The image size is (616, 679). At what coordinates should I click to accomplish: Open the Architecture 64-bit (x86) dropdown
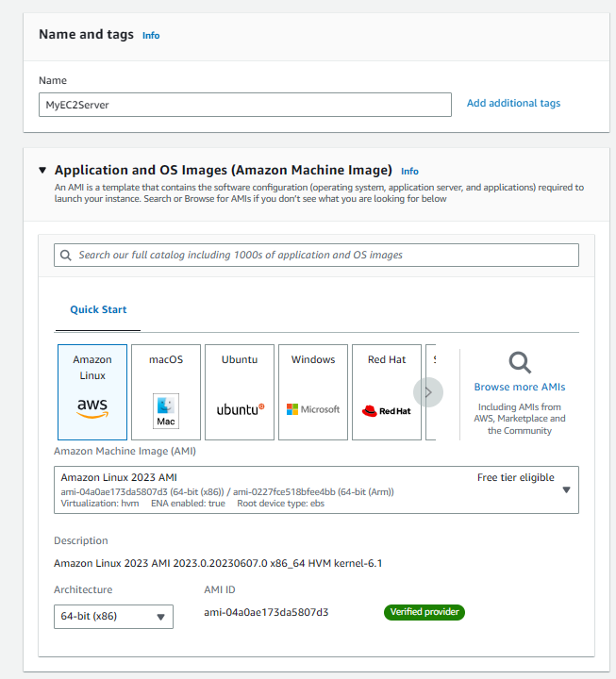click(x=113, y=616)
